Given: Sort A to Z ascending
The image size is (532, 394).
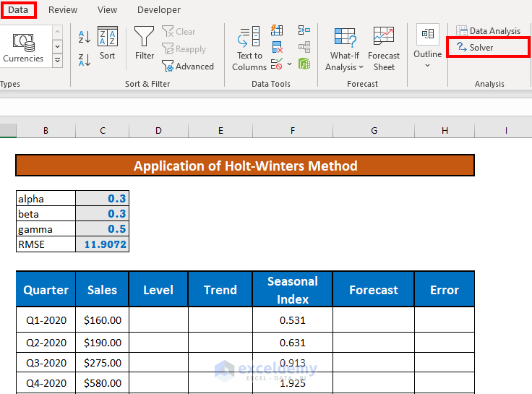Looking at the screenshot, I should (85, 37).
